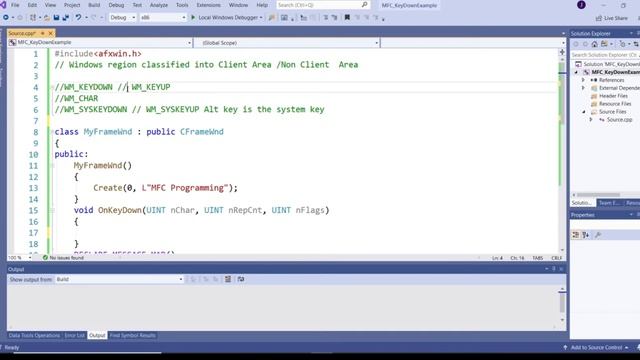
Task: Click the New Project toolbar icon
Action: pos(33,18)
